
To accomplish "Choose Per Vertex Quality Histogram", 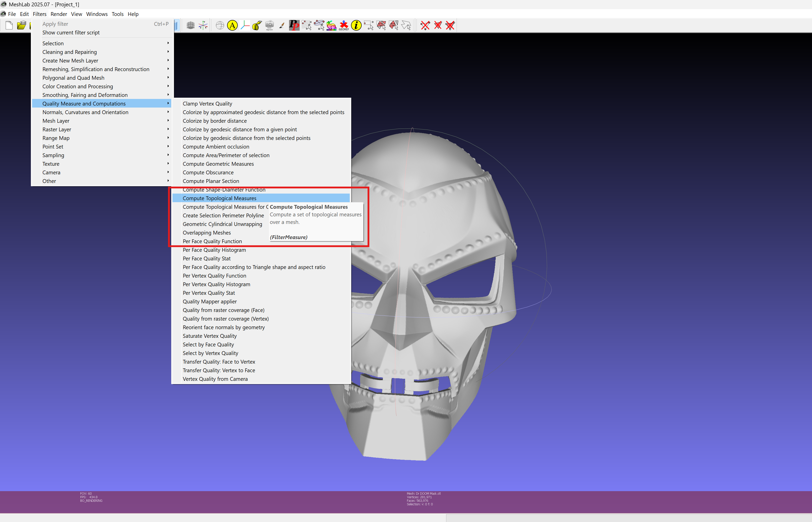I will click(x=261, y=284).
